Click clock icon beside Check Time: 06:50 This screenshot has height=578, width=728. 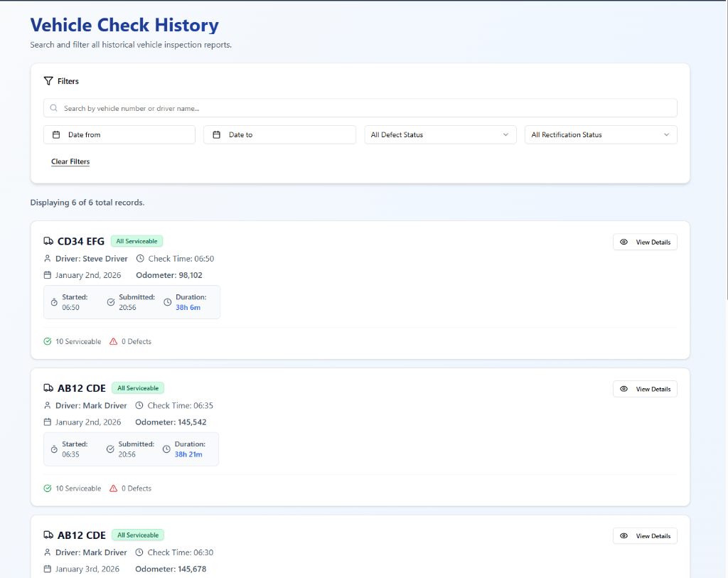pos(140,259)
